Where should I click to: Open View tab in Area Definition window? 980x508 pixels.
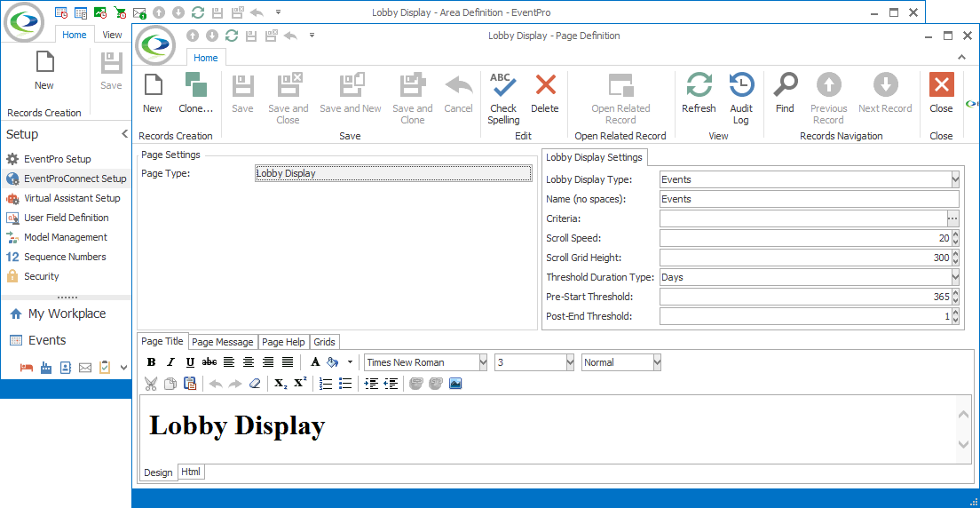pyautogui.click(x=113, y=35)
